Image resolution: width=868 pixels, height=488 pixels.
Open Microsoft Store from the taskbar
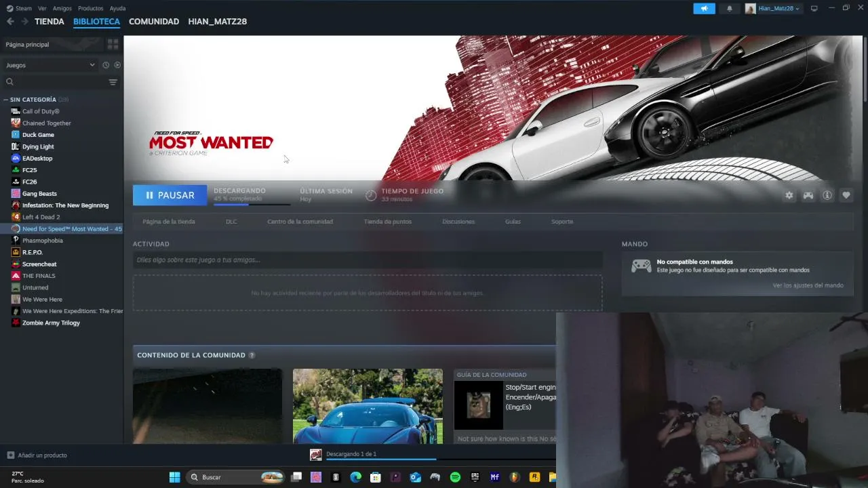[x=376, y=477]
